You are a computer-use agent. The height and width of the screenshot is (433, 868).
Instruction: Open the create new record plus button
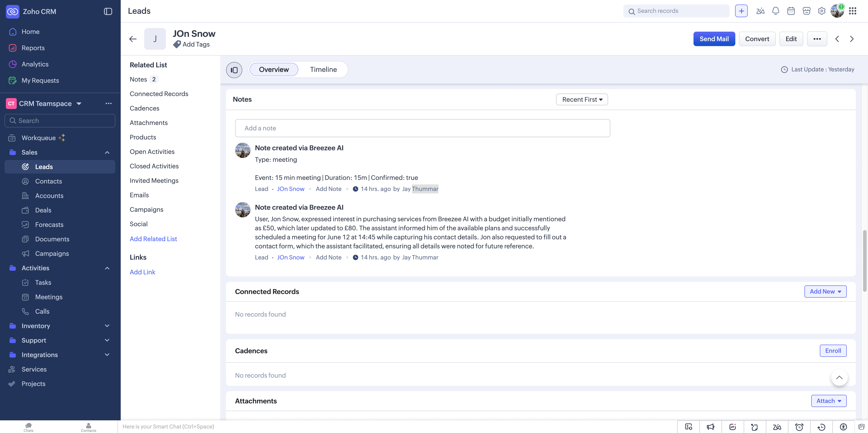[x=741, y=11]
